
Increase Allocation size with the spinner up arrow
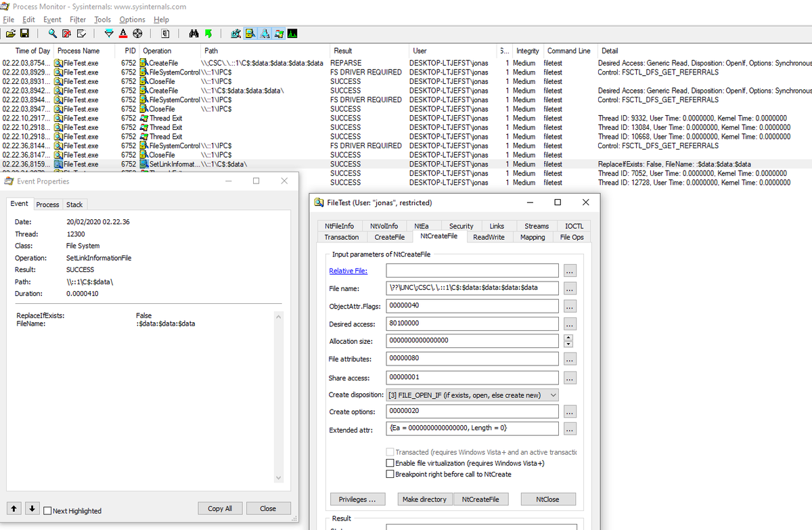[568, 338]
